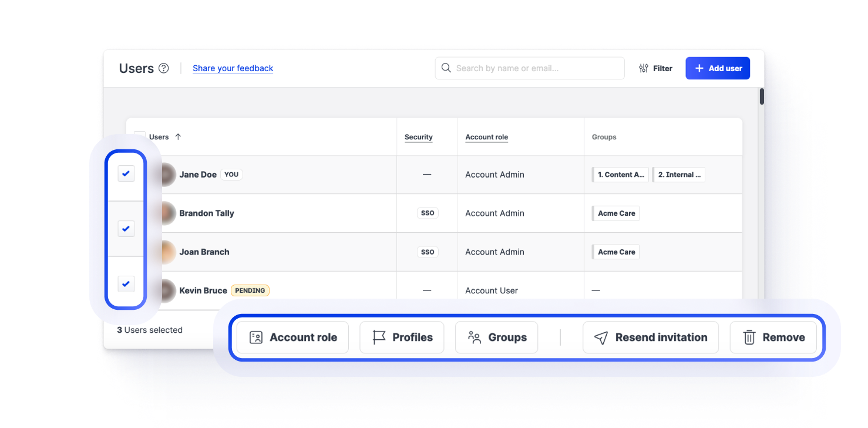
Task: Uncheck the middle highlighted row checkbox
Action: coord(126,228)
